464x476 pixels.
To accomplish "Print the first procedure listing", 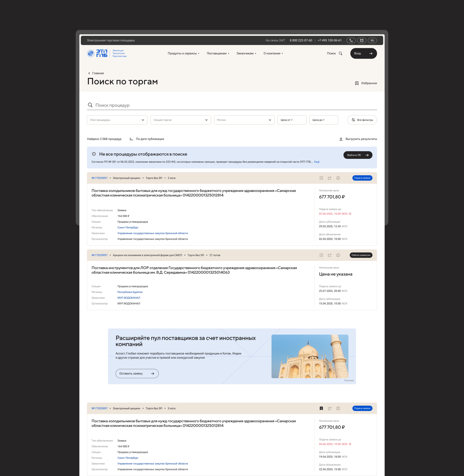I will coord(338,178).
